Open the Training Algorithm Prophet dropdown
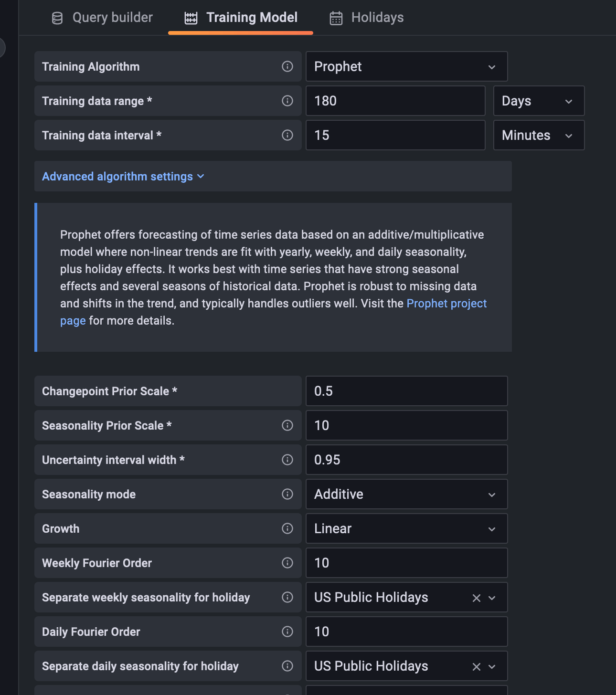Screen dimensions: 616x695 tap(406, 66)
